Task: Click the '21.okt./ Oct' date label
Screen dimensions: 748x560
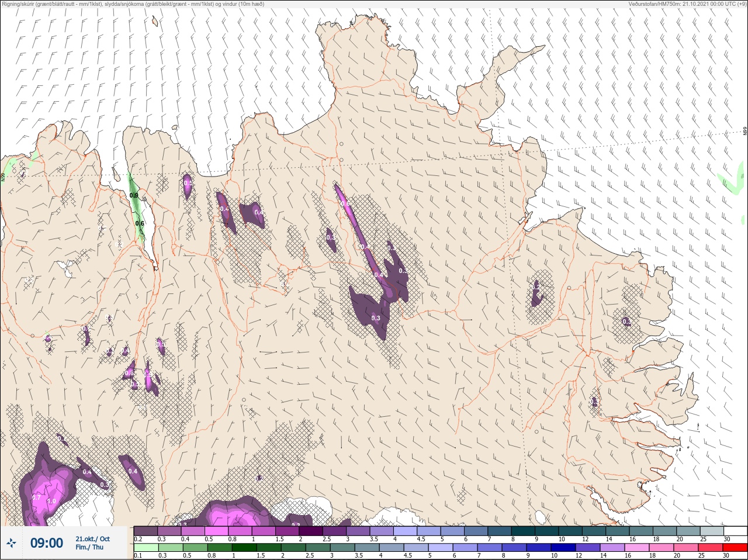Action: point(92,539)
